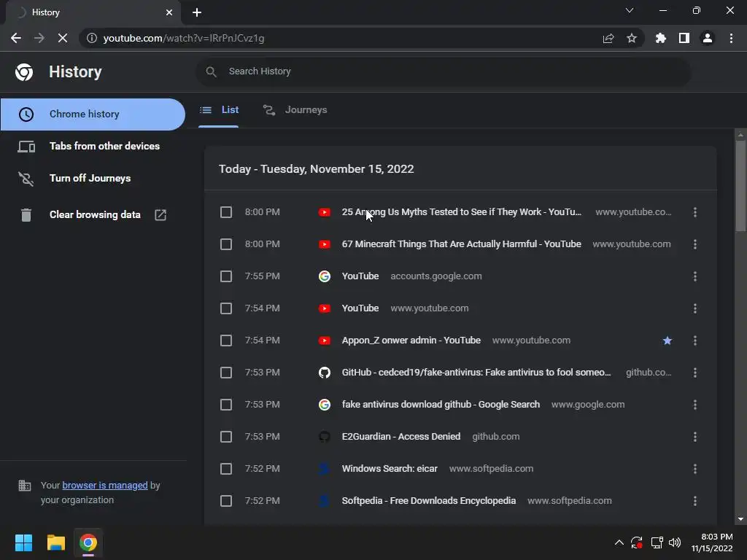Click the tab search chevron in title bar
This screenshot has height=560, width=747.
coord(630,10)
